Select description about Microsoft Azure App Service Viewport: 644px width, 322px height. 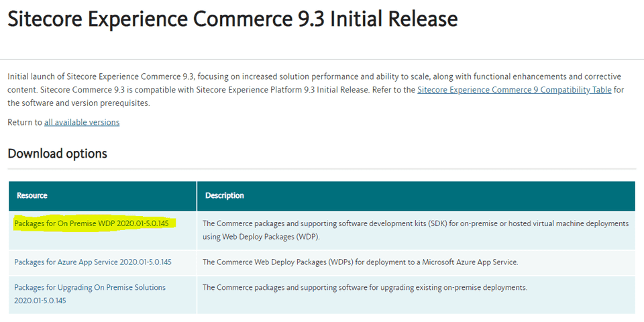pos(361,262)
